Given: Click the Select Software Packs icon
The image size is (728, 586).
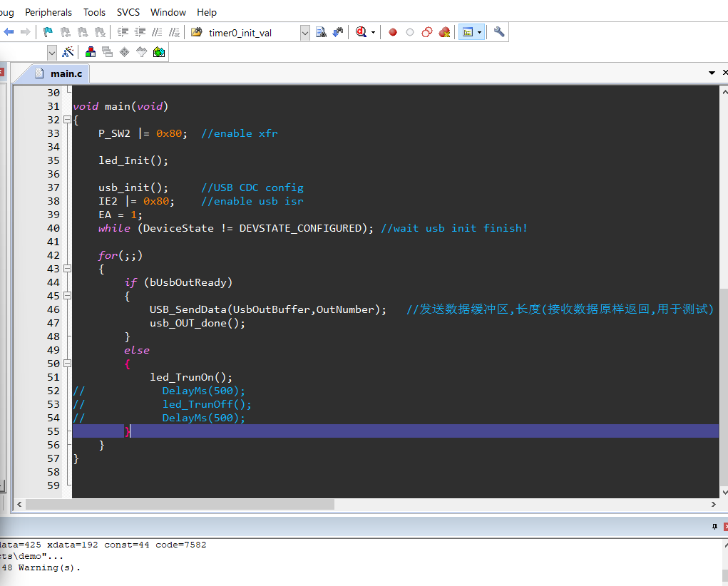Looking at the screenshot, I should (x=142, y=51).
